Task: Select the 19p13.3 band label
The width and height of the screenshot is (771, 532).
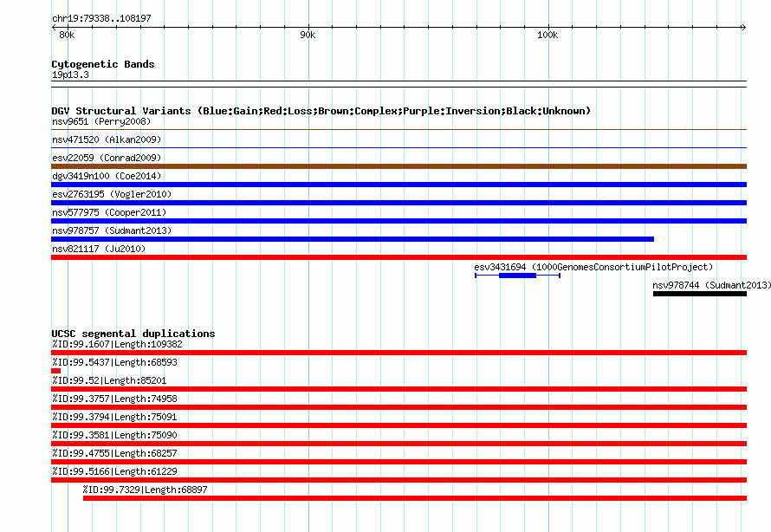Action: tap(70, 75)
